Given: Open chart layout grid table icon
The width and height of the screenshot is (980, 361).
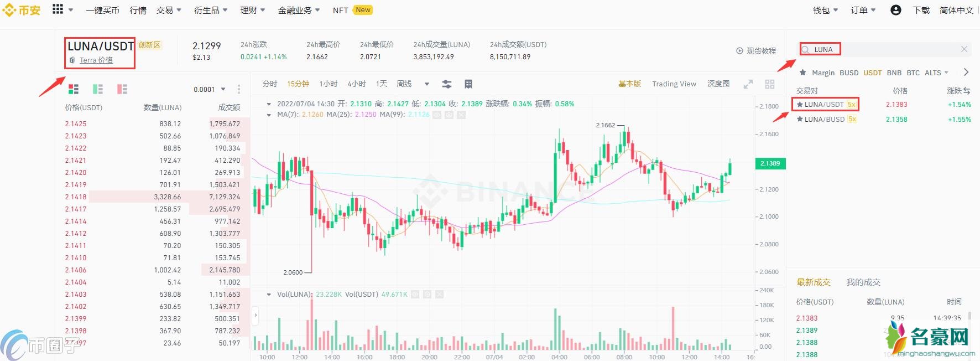Looking at the screenshot, I should pyautogui.click(x=468, y=84).
